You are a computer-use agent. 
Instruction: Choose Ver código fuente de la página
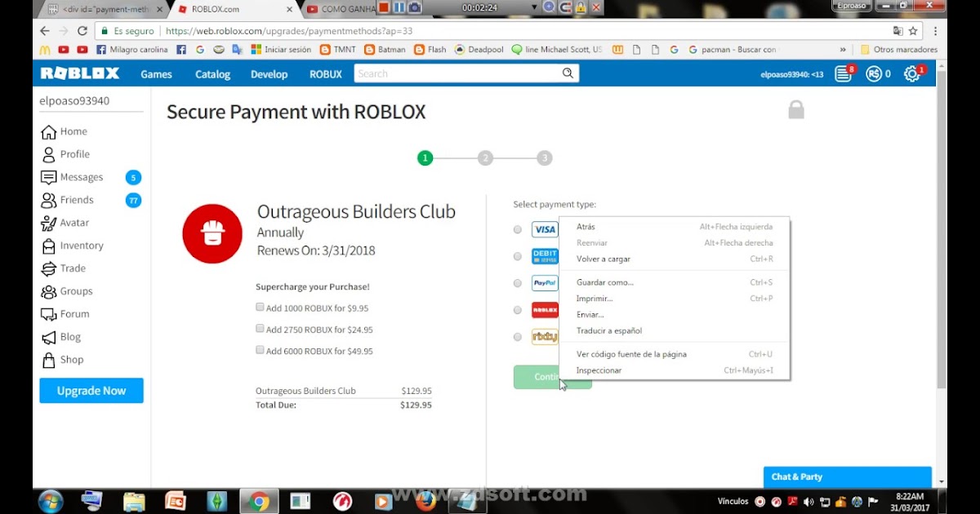[x=675, y=354]
